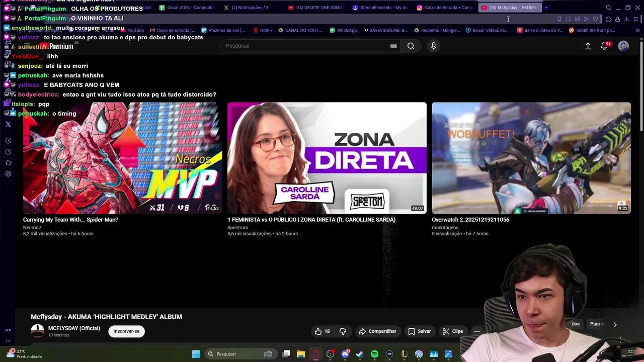Image resolution: width=644 pixels, height=362 pixels.
Task: Show next filter chips with right chevron
Action: coord(615,324)
